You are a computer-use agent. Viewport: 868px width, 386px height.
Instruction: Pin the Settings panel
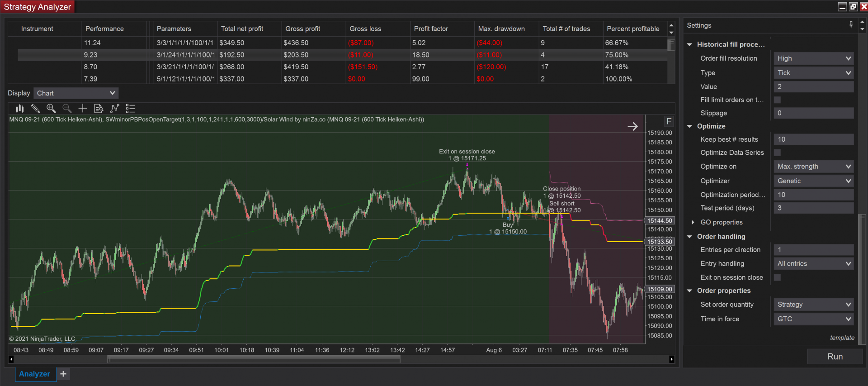[x=851, y=25]
